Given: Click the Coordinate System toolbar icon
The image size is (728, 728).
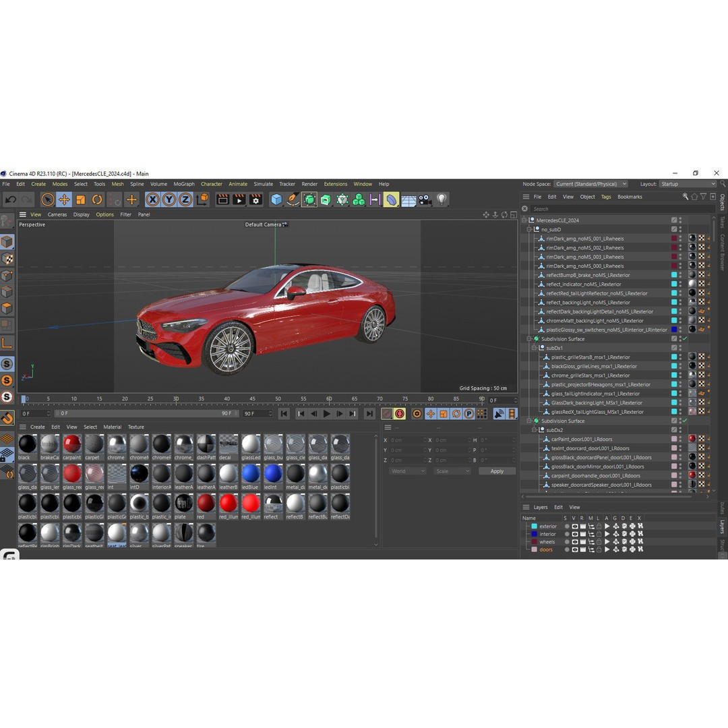Looking at the screenshot, I should coord(202,200).
